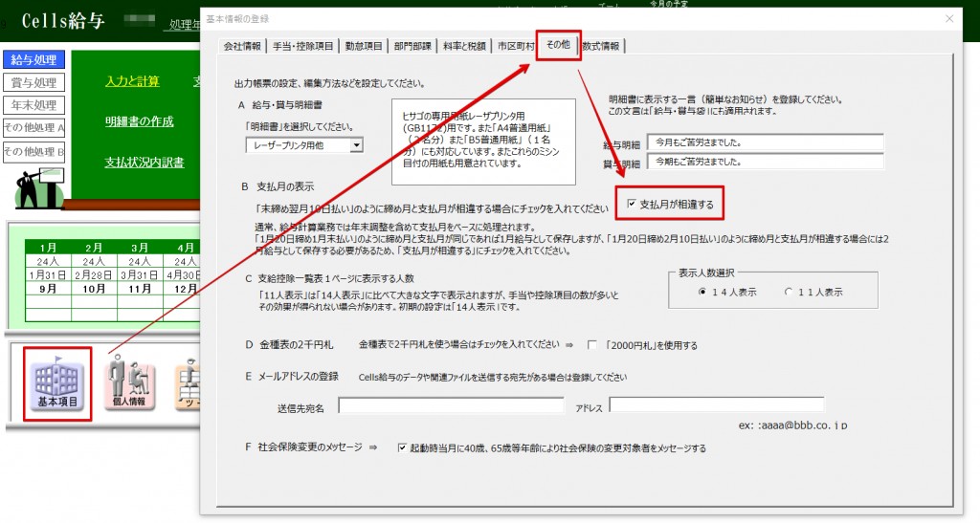Uncheck the social insurance change message checkbox
Screen dimensions: 980x523
[402, 447]
